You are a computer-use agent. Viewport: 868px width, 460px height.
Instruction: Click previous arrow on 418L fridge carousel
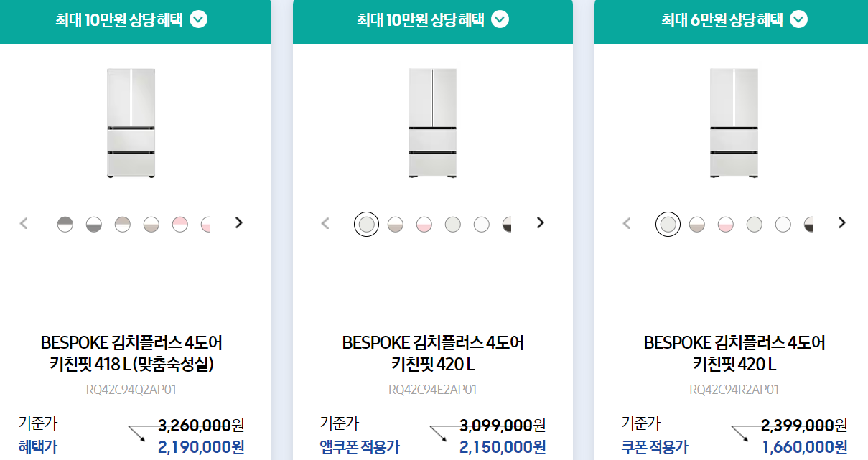click(24, 223)
